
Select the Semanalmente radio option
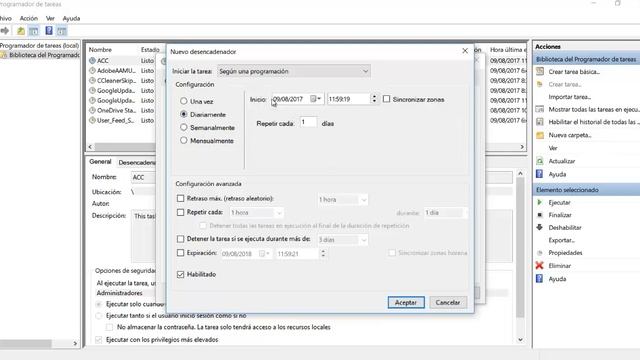pyautogui.click(x=184, y=127)
